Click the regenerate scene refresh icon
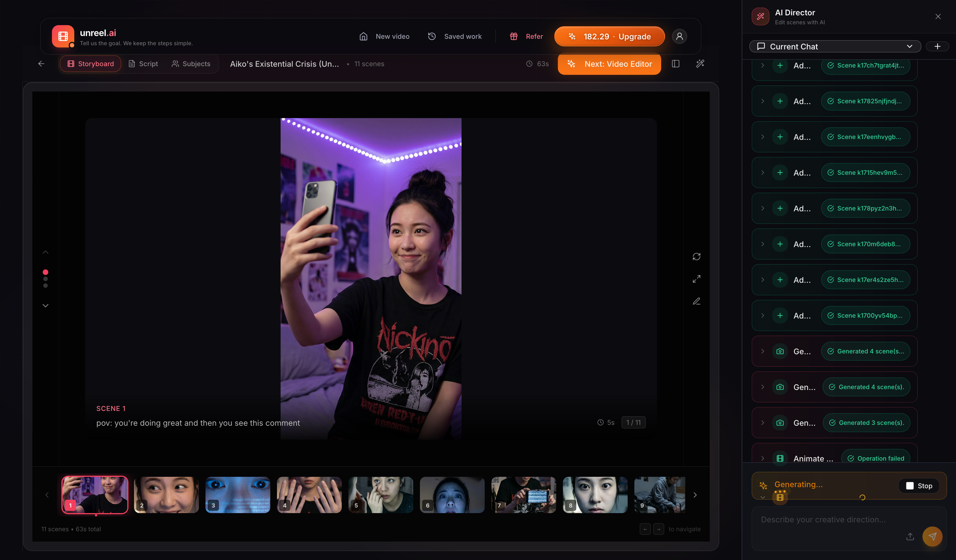 (697, 257)
